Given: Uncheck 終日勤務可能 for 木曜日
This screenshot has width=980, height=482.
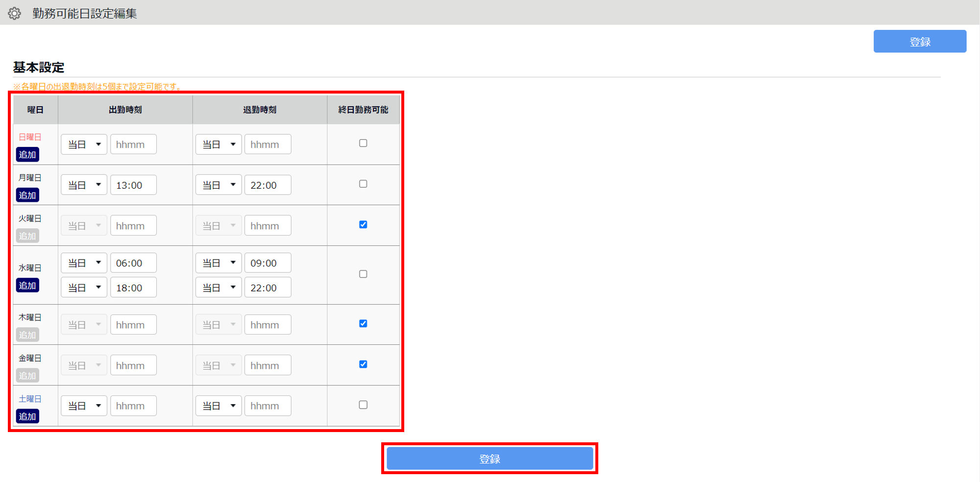Looking at the screenshot, I should pos(363,323).
